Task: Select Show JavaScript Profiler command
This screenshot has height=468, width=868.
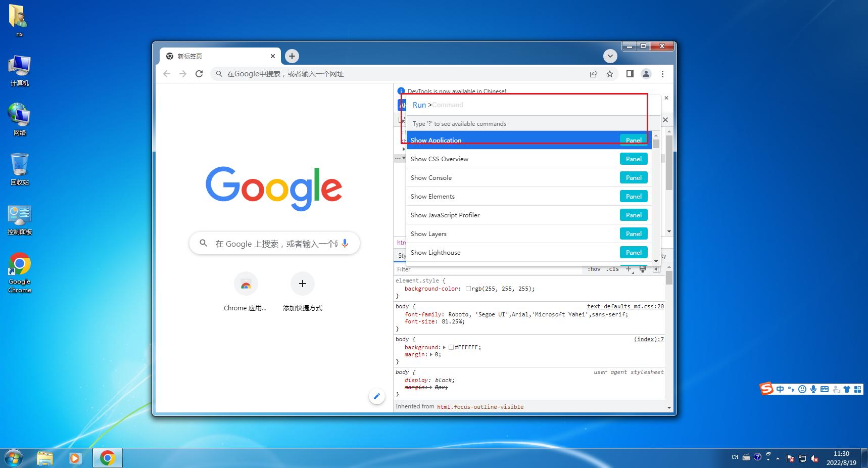Action: coord(529,215)
